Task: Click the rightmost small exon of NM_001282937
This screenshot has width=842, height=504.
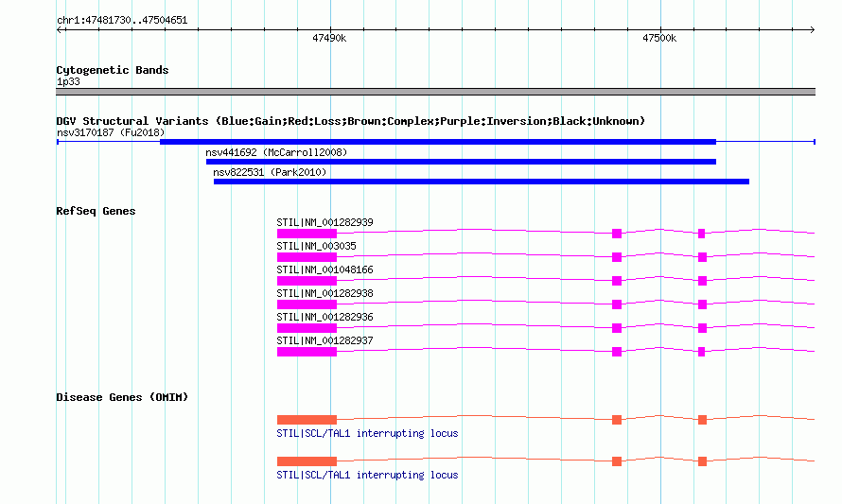Action: (701, 352)
